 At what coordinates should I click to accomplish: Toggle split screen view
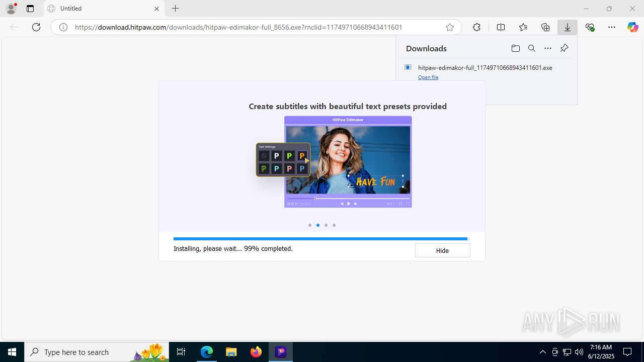[x=501, y=27]
